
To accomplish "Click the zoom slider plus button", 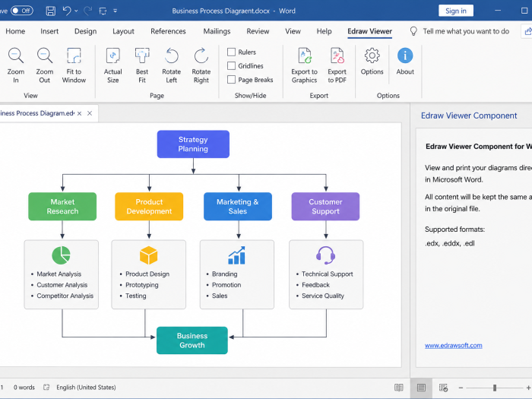I will pos(528,388).
